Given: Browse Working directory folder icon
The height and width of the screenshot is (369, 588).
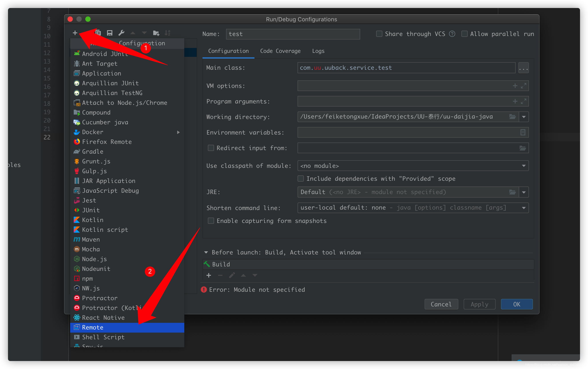Looking at the screenshot, I should pyautogui.click(x=512, y=117).
